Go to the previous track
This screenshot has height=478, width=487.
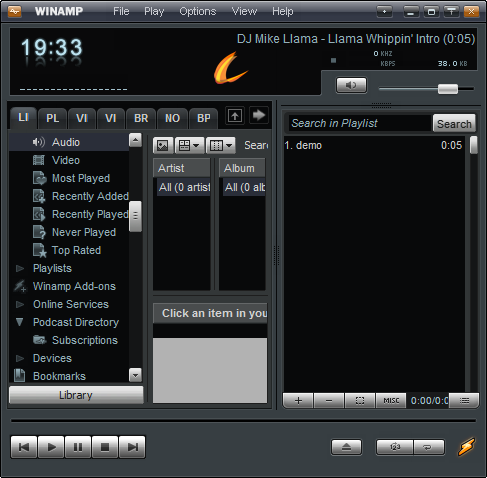(24, 447)
